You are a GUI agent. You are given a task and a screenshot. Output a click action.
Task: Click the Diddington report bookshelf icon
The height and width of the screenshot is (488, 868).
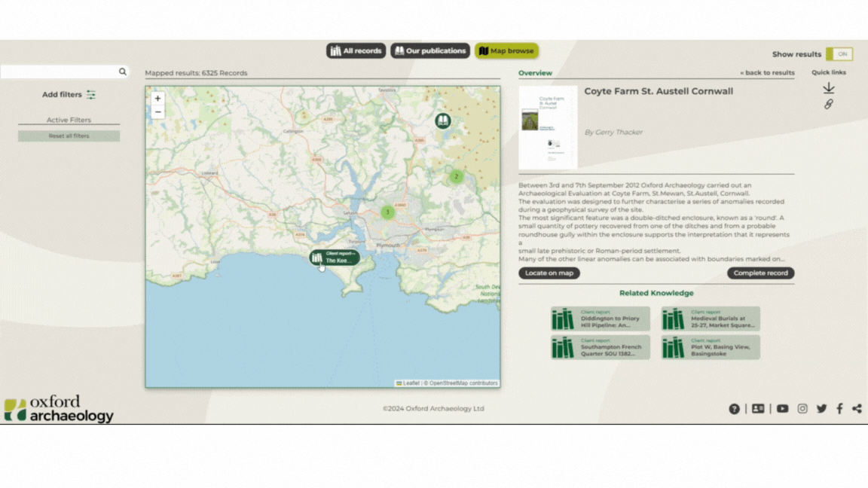click(x=563, y=319)
